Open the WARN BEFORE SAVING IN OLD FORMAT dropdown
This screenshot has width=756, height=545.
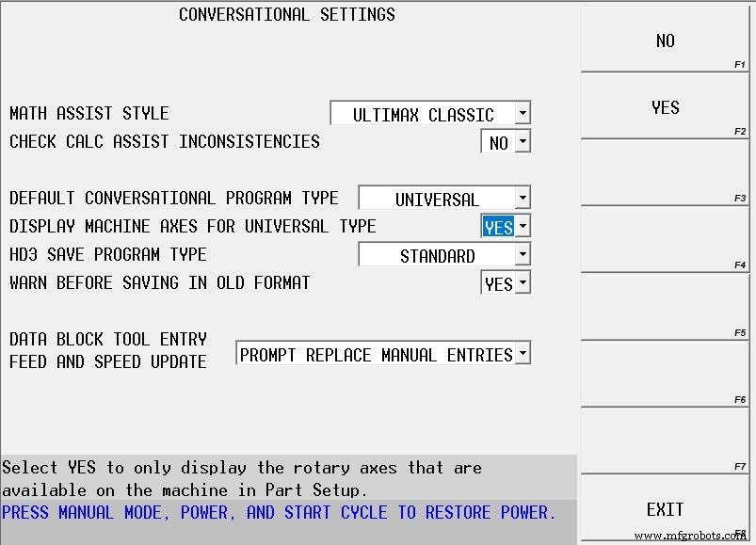tap(523, 282)
